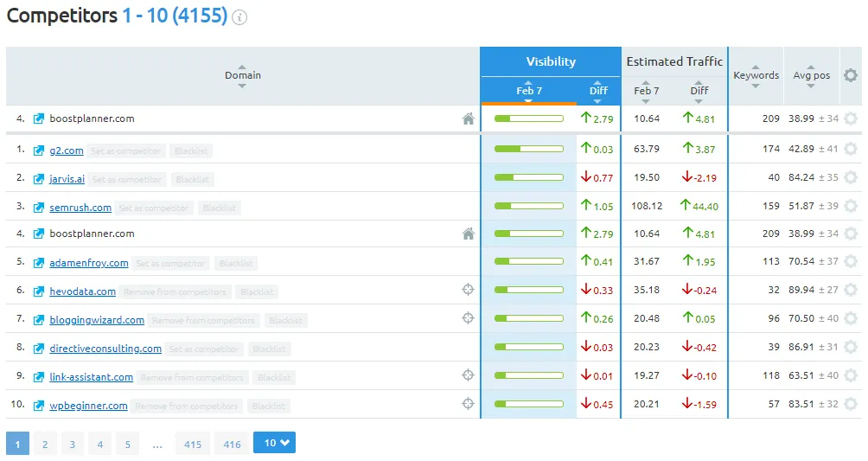Go to page 415

(193, 445)
